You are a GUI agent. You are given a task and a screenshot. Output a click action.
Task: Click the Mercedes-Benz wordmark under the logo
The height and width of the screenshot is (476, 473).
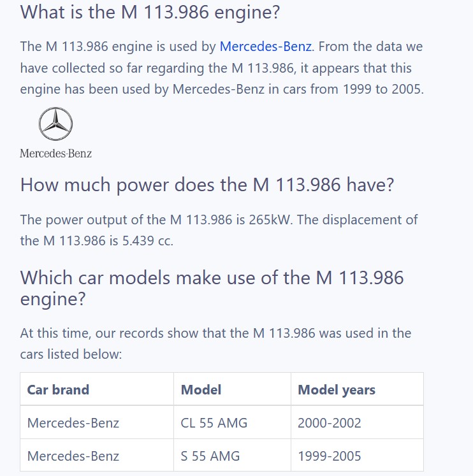(55, 154)
